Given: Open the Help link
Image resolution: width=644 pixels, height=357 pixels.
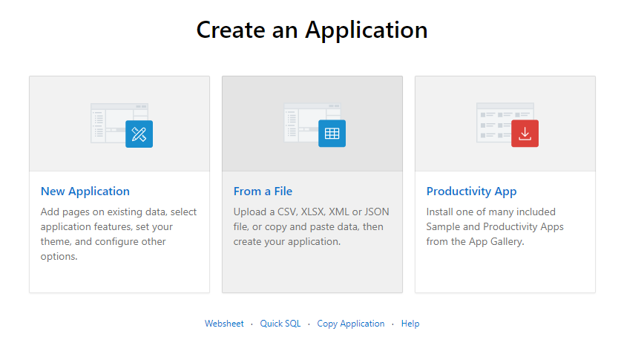Looking at the screenshot, I should (x=410, y=324).
